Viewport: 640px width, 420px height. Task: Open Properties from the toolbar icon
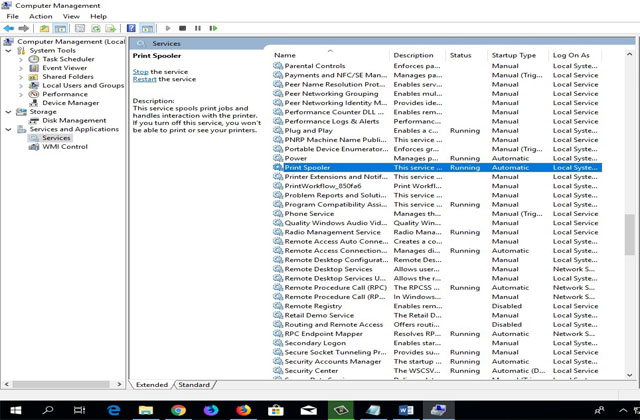pos(80,28)
